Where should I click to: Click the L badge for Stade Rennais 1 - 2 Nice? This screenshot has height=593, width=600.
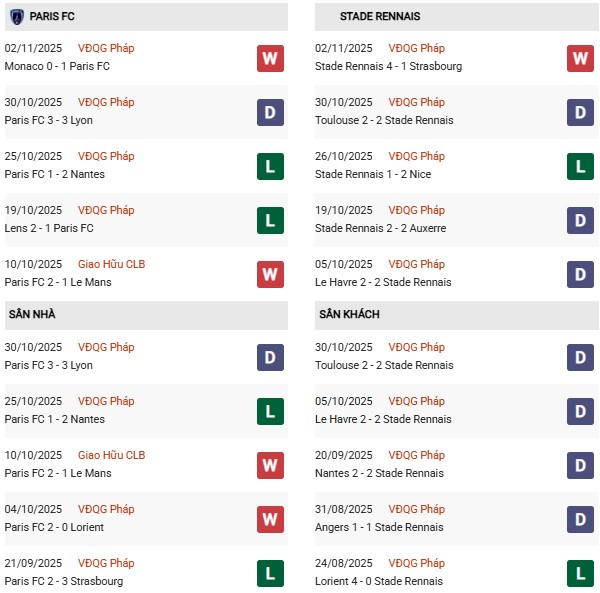click(581, 166)
